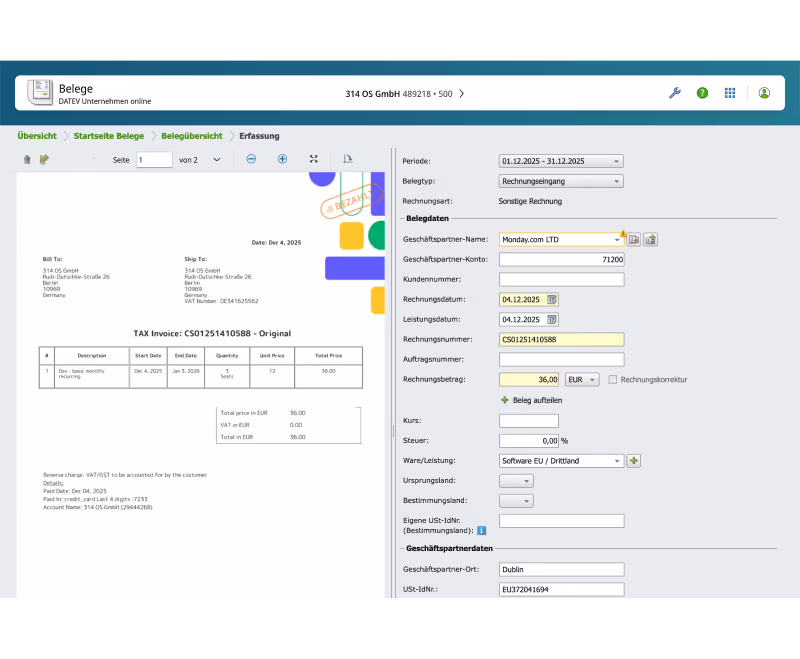800x659 pixels.
Task: Enable the Rechnungskorrektur checkbox
Action: coord(613,379)
